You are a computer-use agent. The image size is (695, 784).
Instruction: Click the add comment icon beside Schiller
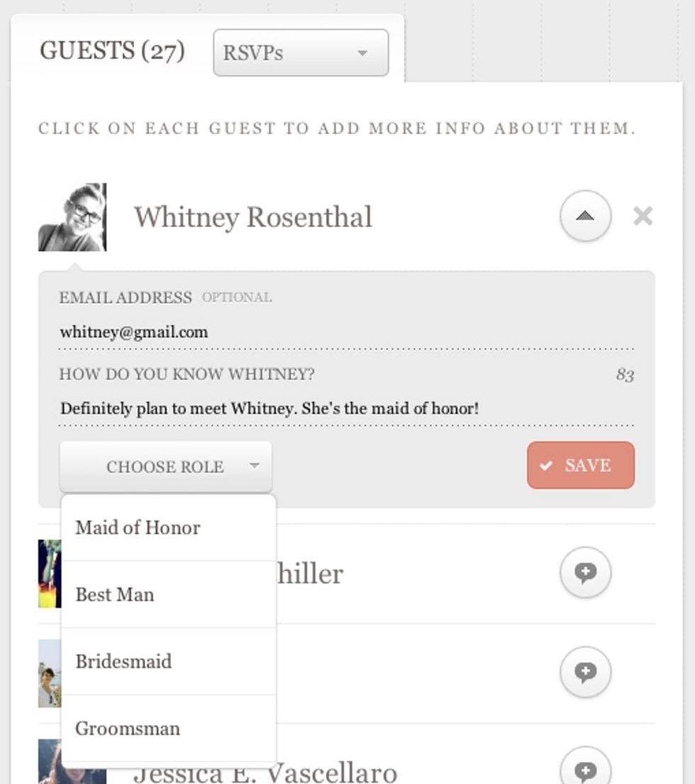(585, 573)
